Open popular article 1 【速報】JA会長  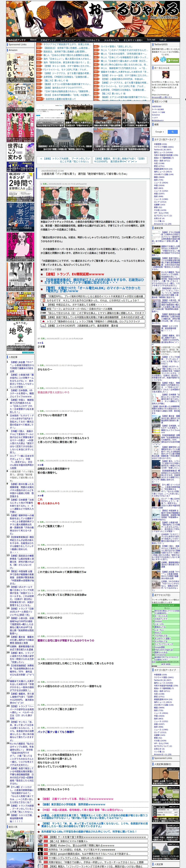(22, 366)
